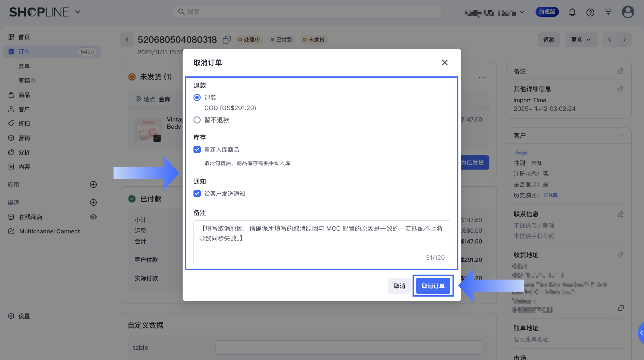This screenshot has width=644, height=360.
Task: Edit 收货地址 shipping address pencil icon
Action: click(x=620, y=255)
